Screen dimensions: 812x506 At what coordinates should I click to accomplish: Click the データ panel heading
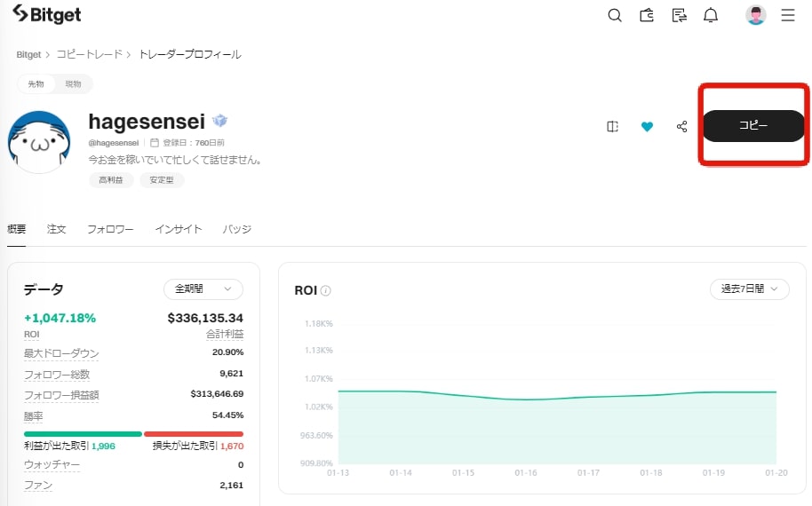pos(44,289)
